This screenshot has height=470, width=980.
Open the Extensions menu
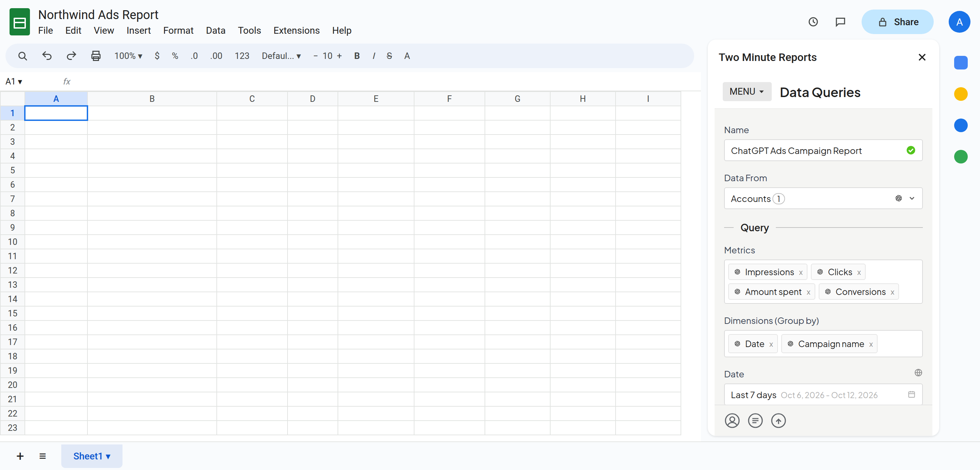pyautogui.click(x=296, y=30)
